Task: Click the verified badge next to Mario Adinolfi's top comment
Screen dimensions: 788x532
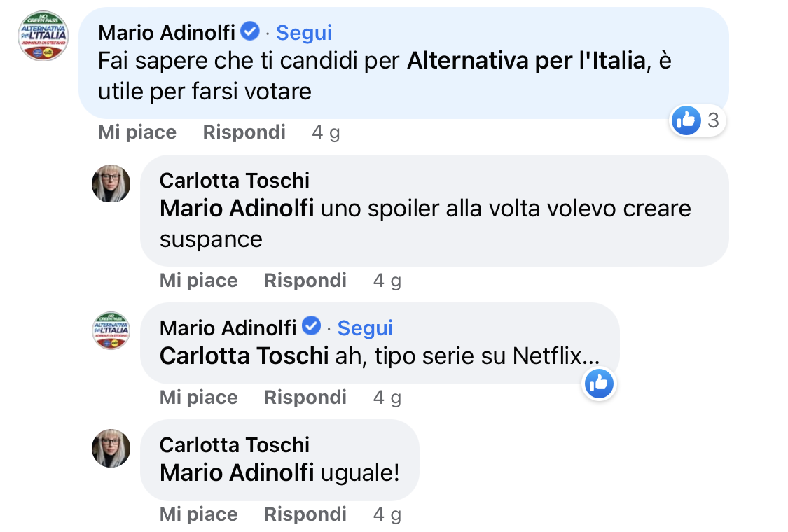Action: pos(250,31)
